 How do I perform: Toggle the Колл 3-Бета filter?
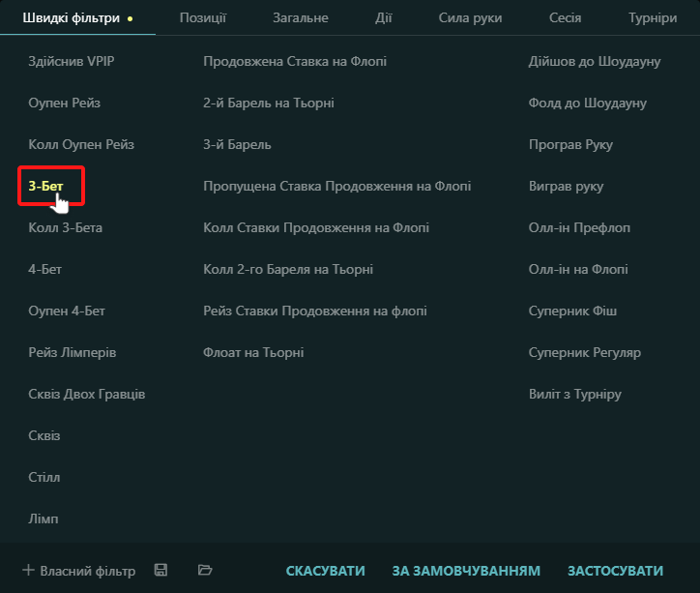(65, 227)
